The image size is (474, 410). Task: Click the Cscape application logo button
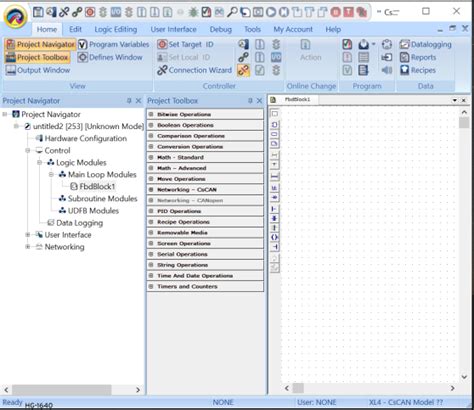pos(15,16)
